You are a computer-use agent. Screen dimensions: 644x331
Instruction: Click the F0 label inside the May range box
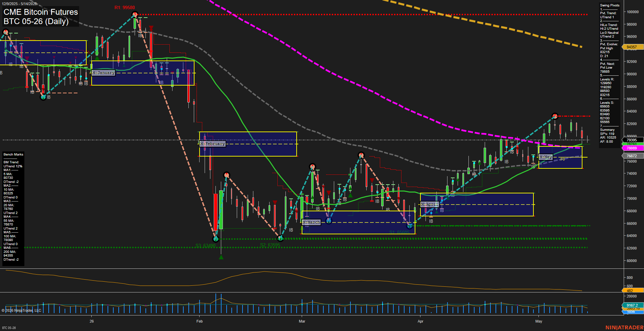[562, 159]
